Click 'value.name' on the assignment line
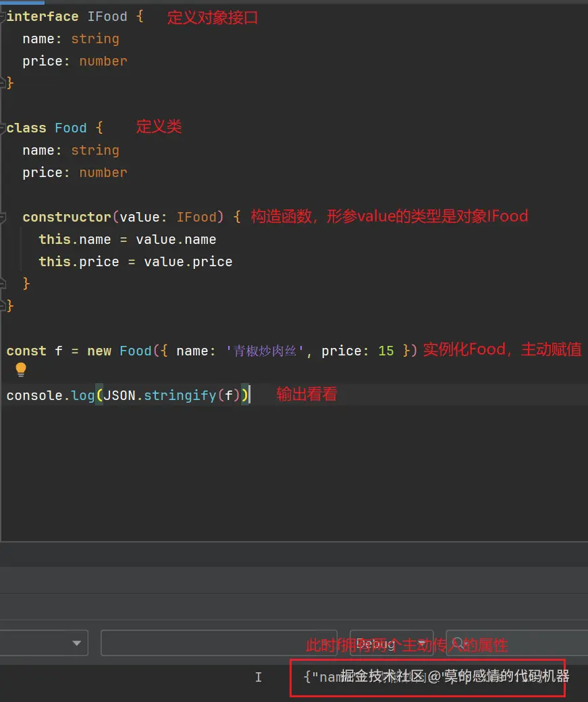Image resolution: width=588 pixels, height=702 pixels. tap(176, 240)
